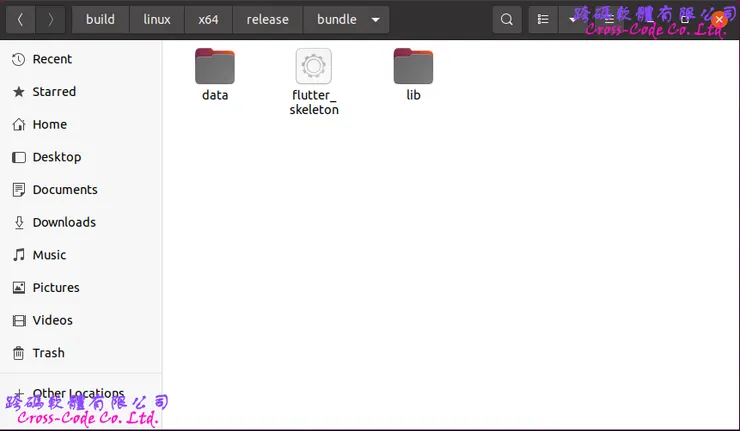Open the data folder icon
Image resolution: width=740 pixels, height=431 pixels.
tap(215, 66)
